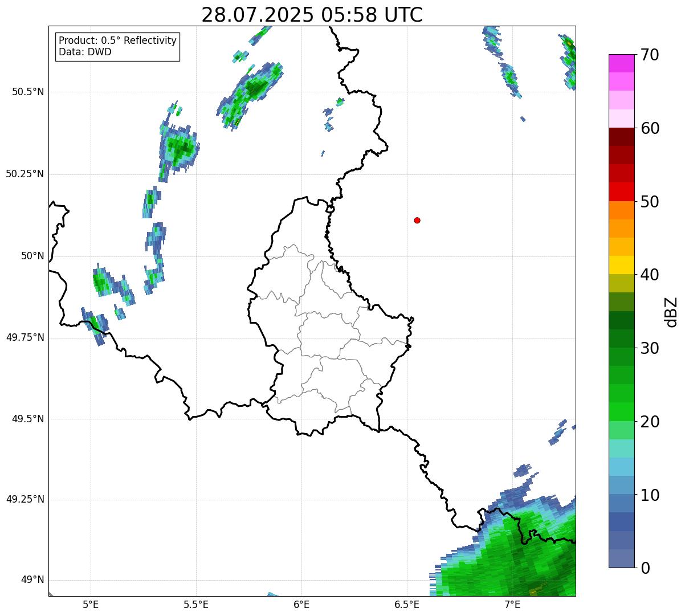Pick the grey-blue swatch at colorbar bottom

[621, 558]
